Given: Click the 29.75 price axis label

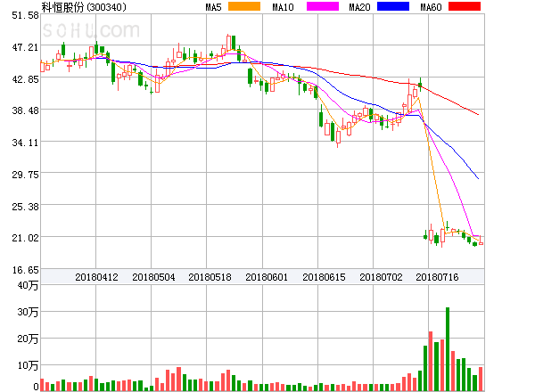Looking at the screenshot, I should (x=25, y=175).
